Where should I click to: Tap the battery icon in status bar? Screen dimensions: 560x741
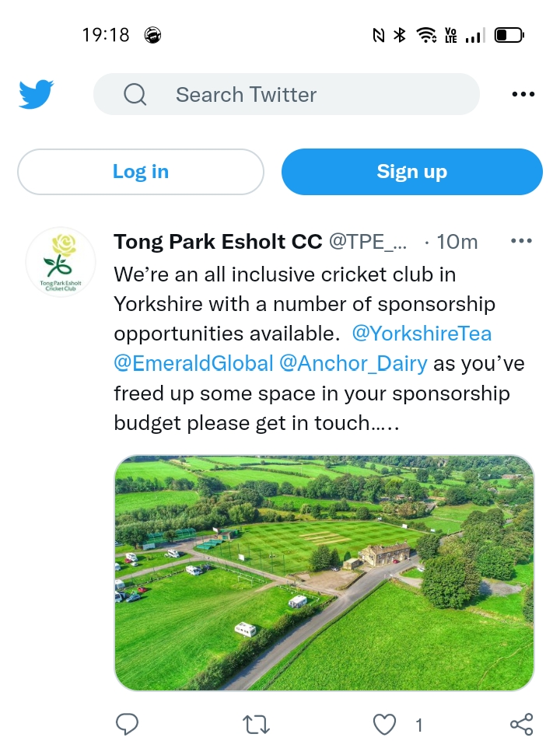tap(509, 35)
